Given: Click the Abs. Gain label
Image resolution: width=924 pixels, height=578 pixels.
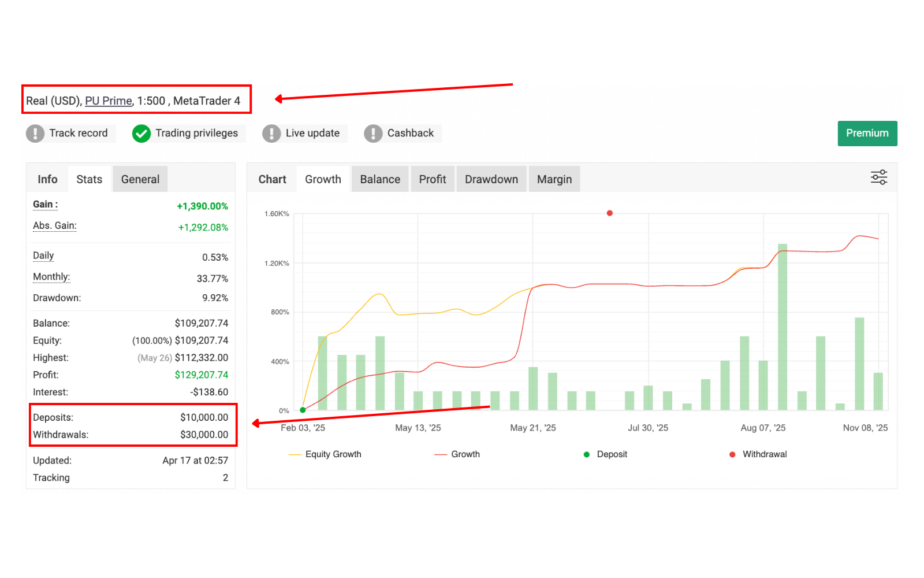Looking at the screenshot, I should [55, 226].
